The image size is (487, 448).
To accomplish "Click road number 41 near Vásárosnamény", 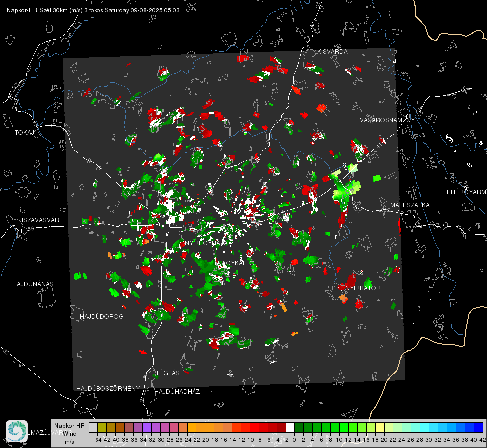I will (378, 145).
